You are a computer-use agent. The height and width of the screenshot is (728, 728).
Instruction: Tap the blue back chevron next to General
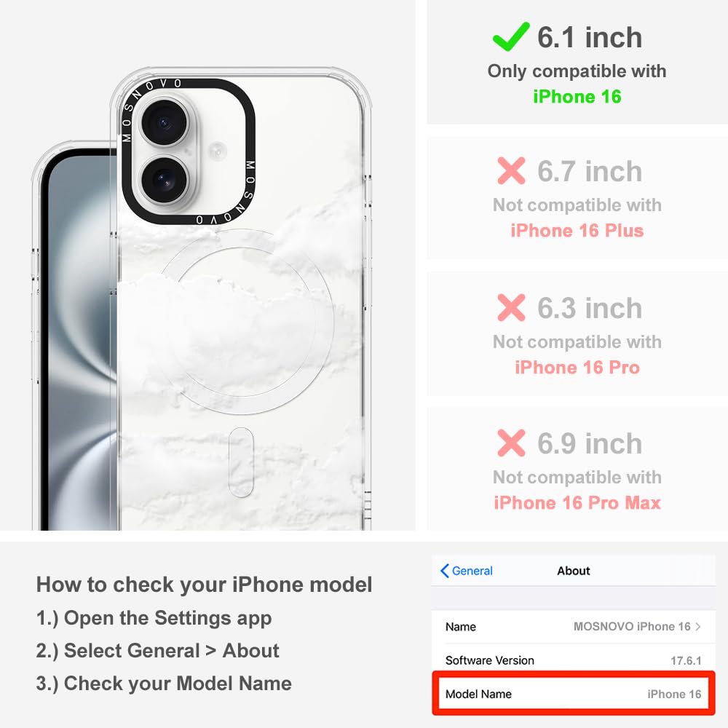pyautogui.click(x=444, y=571)
